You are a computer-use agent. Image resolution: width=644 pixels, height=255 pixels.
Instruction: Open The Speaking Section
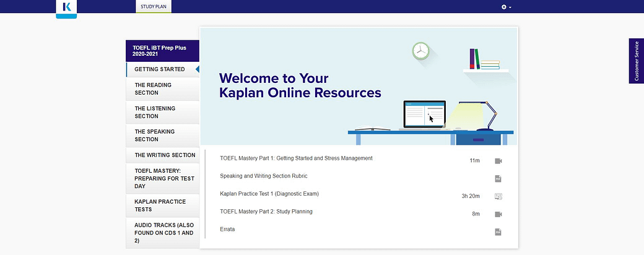[163, 136]
